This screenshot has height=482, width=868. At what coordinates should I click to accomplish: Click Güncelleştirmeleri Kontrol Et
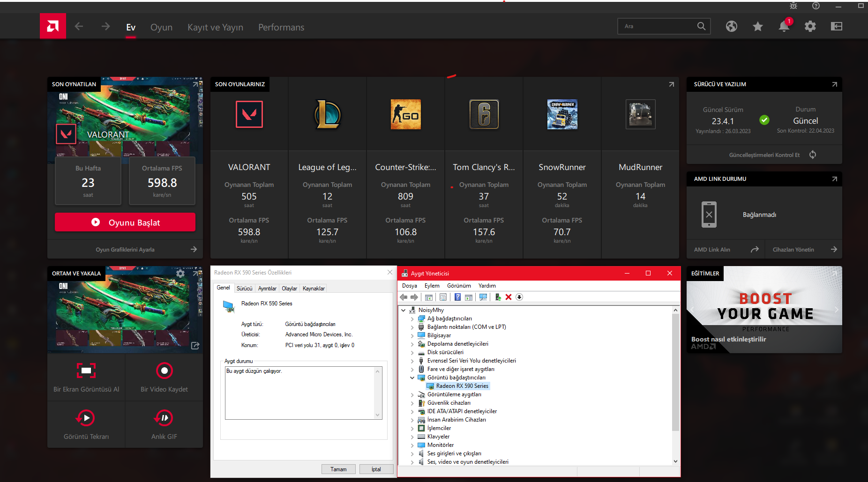click(764, 155)
